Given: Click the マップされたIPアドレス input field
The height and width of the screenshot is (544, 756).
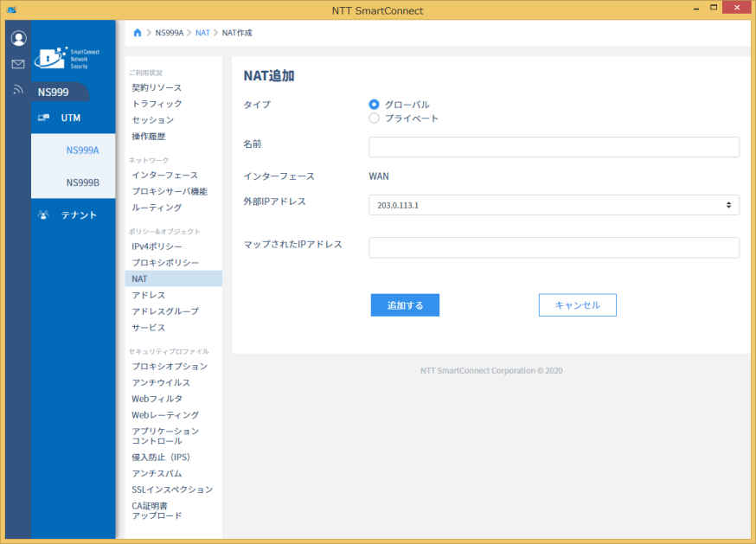Looking at the screenshot, I should tap(554, 247).
